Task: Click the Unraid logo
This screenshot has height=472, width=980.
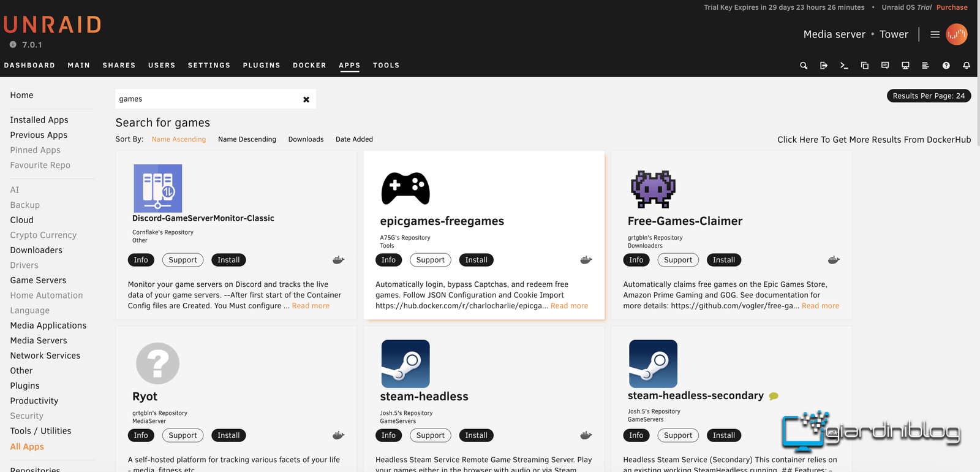Action: (52, 25)
